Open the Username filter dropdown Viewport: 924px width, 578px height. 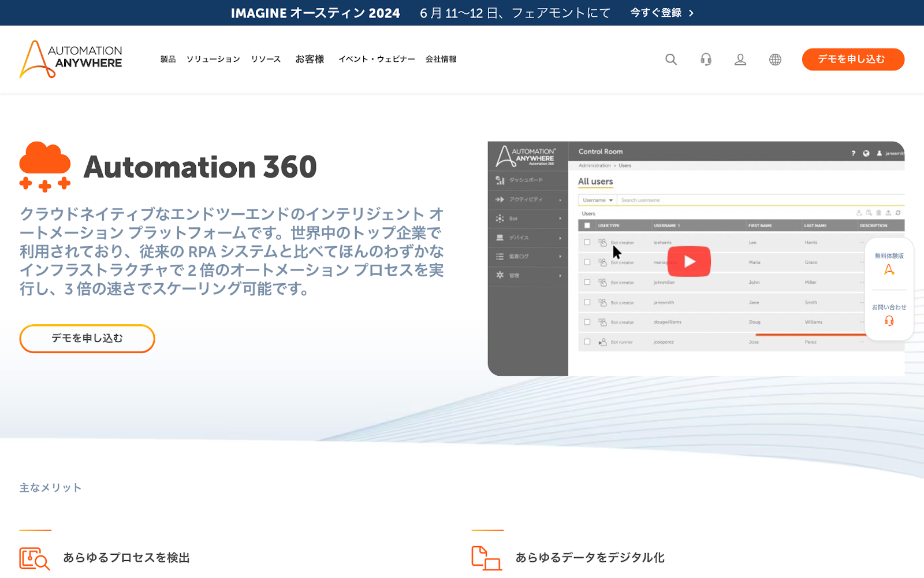pos(598,200)
